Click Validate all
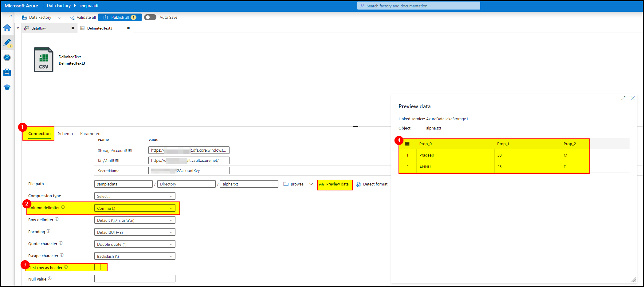Viewport: 644px width, 287px height. (x=83, y=18)
